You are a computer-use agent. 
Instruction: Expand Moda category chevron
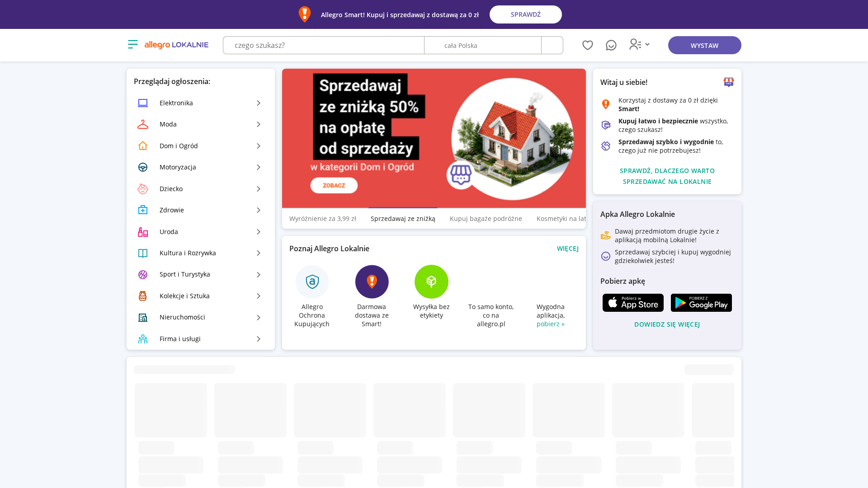pyautogui.click(x=259, y=124)
